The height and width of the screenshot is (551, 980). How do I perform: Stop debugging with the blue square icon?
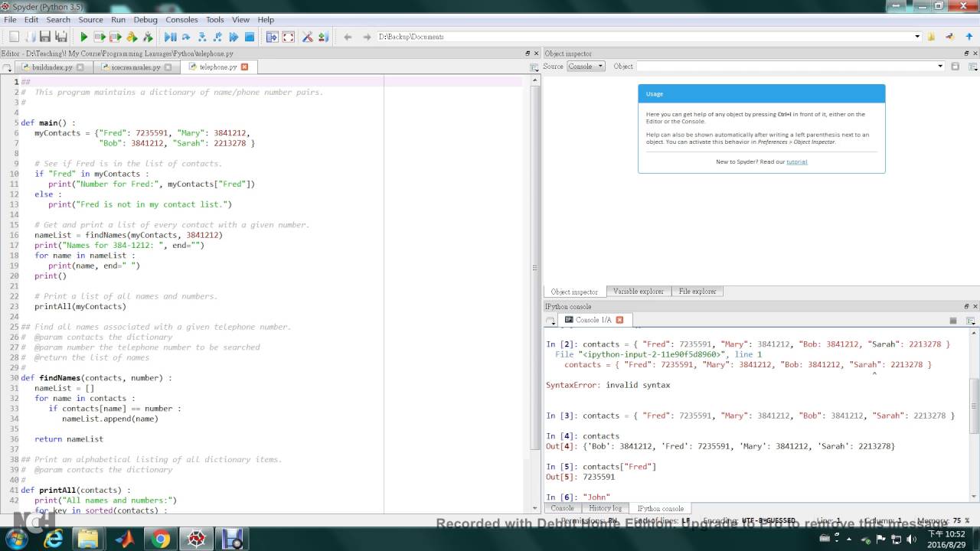[250, 37]
